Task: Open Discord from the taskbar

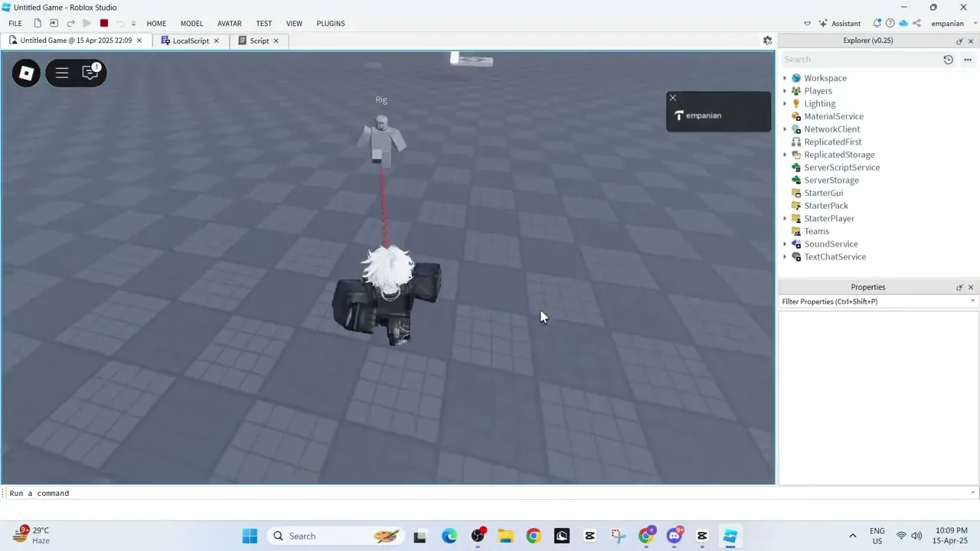Action: point(675,535)
